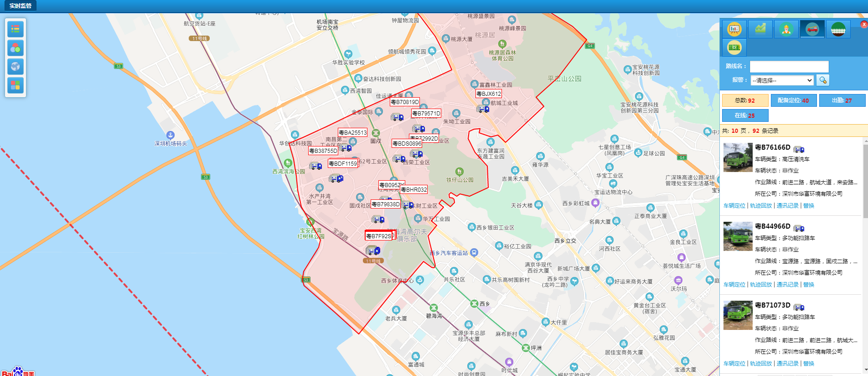Click the four colored squares icon
This screenshot has width=868, height=376.
click(15, 85)
